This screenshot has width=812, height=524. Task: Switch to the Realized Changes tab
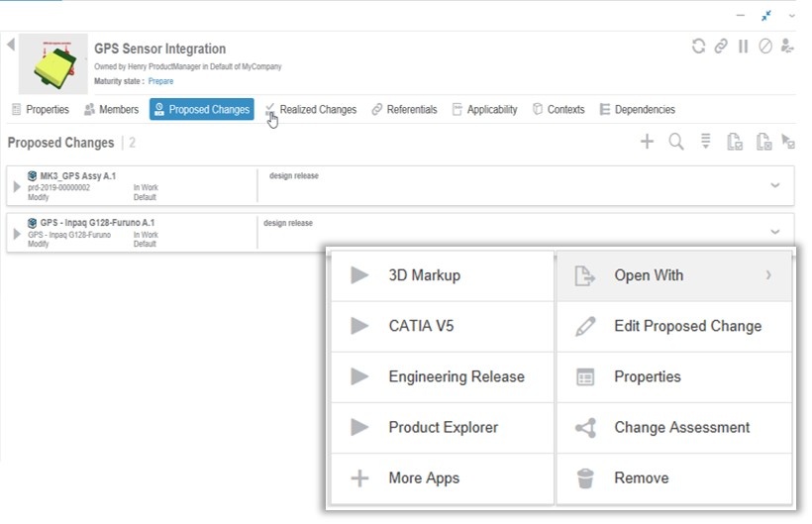point(317,110)
